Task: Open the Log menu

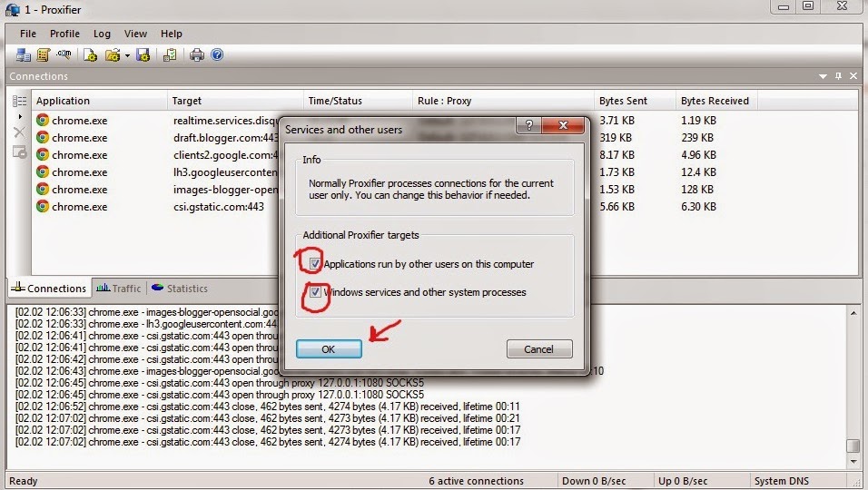Action: click(102, 34)
